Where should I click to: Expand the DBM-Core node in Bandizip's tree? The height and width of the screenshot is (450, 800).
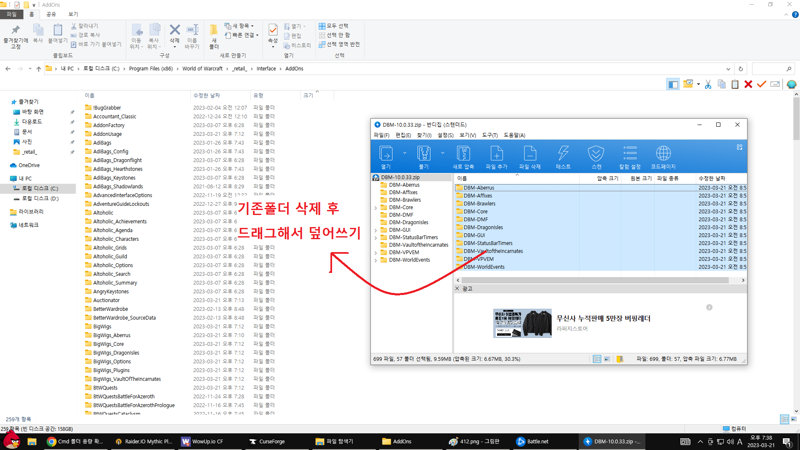coord(376,208)
